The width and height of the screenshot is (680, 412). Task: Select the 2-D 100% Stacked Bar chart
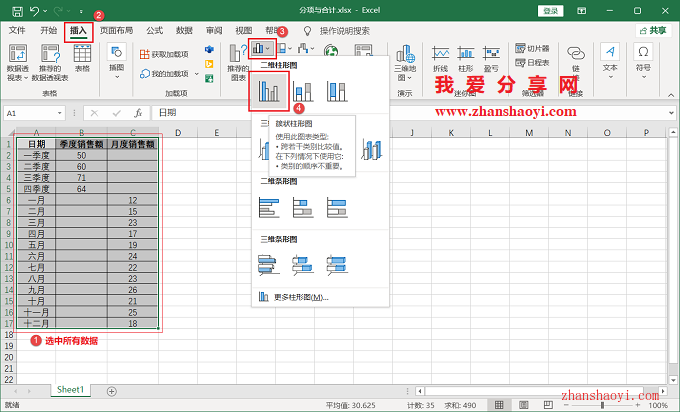click(x=337, y=207)
